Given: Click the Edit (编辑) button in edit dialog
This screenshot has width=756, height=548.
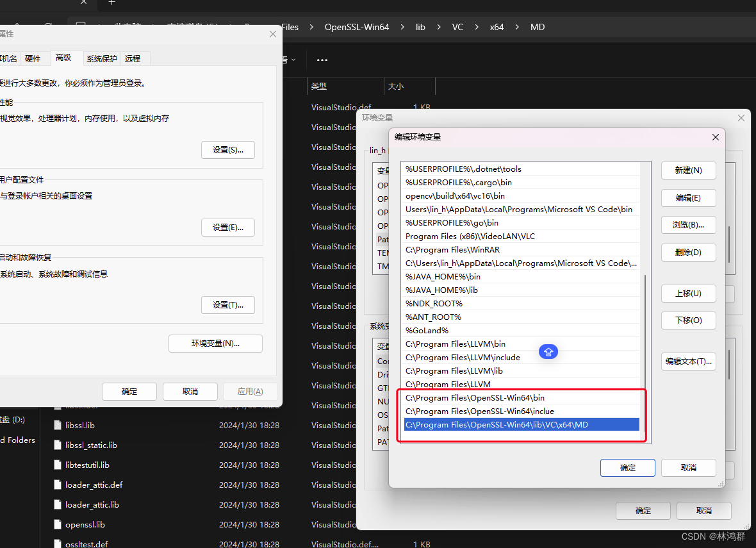Looking at the screenshot, I should point(688,198).
